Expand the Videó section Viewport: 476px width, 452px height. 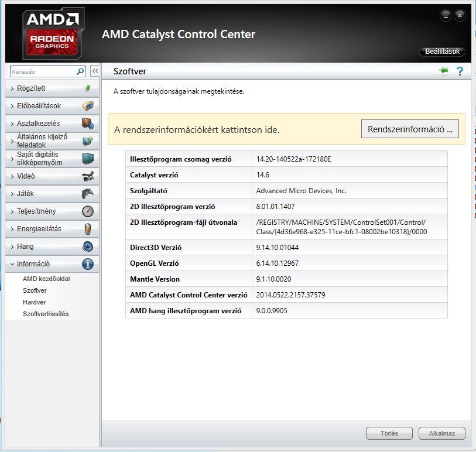coord(52,176)
